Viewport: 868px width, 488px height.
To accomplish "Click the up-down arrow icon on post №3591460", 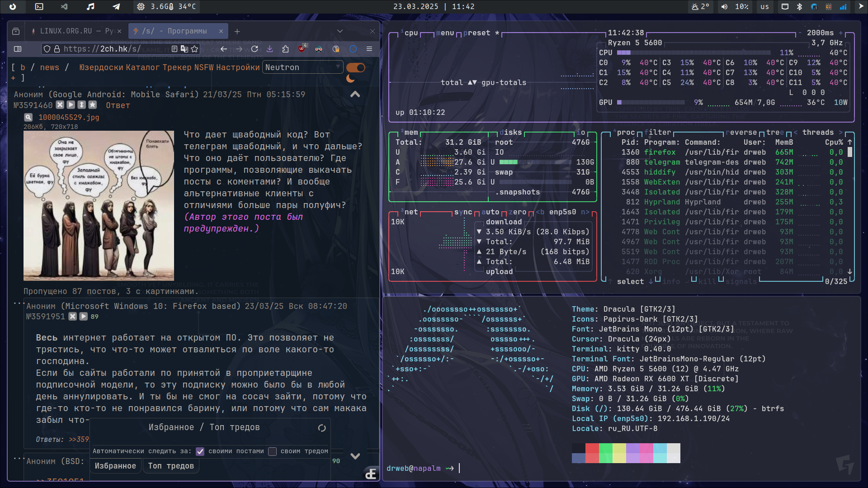I will pos(82,105).
